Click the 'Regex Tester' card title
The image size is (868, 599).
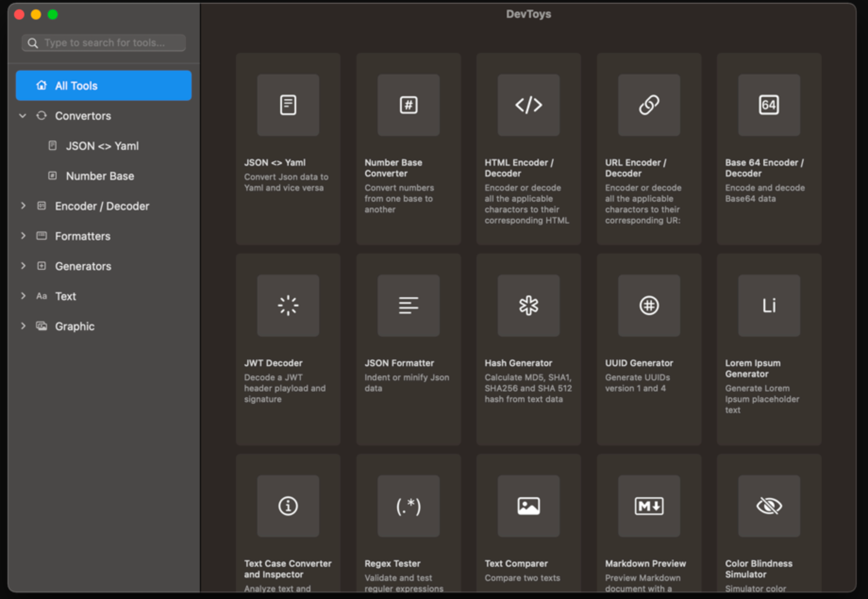click(392, 564)
